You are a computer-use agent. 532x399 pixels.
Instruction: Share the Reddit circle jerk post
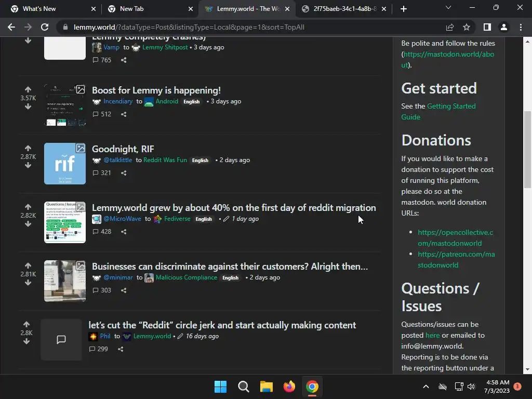121,349
